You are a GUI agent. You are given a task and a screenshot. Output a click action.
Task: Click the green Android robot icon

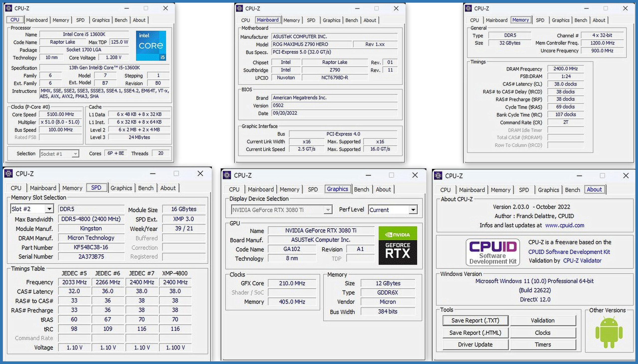[609, 332]
